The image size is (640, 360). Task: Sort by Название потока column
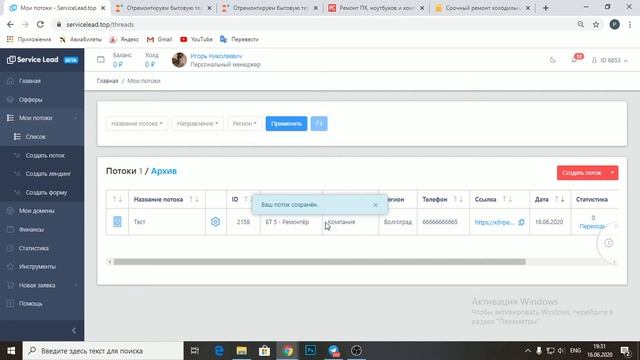pyautogui.click(x=194, y=199)
